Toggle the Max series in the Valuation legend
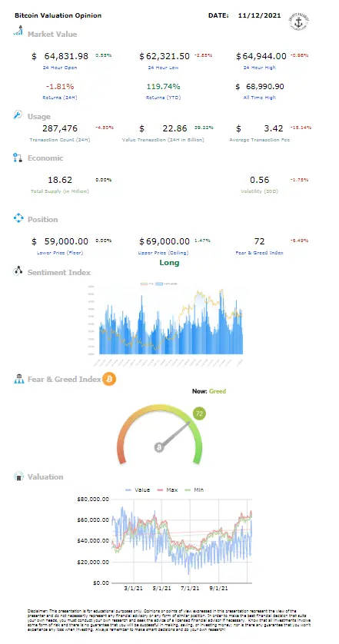339x644 pixels. [168, 490]
